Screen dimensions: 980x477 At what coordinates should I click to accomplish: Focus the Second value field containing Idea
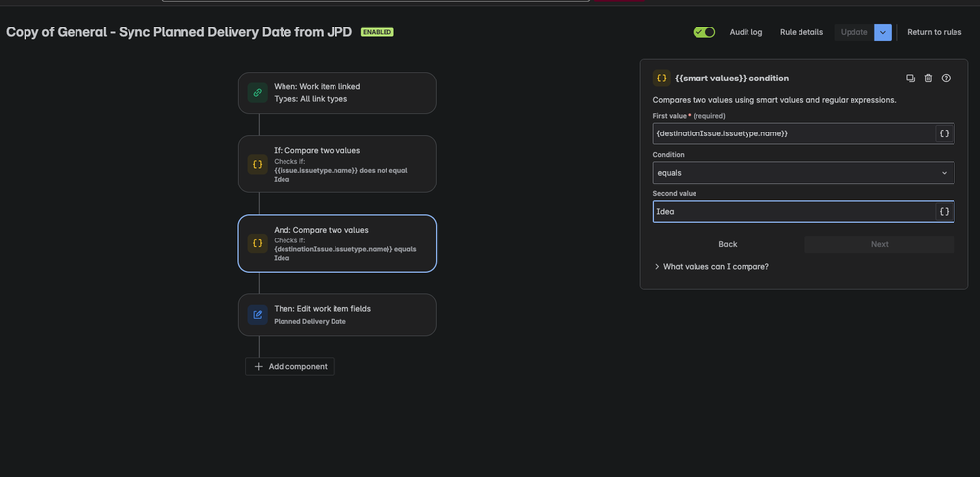[x=795, y=212]
